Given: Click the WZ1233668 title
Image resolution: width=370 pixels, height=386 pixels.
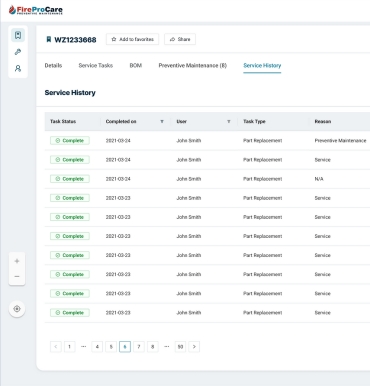Looking at the screenshot, I should [75, 40].
